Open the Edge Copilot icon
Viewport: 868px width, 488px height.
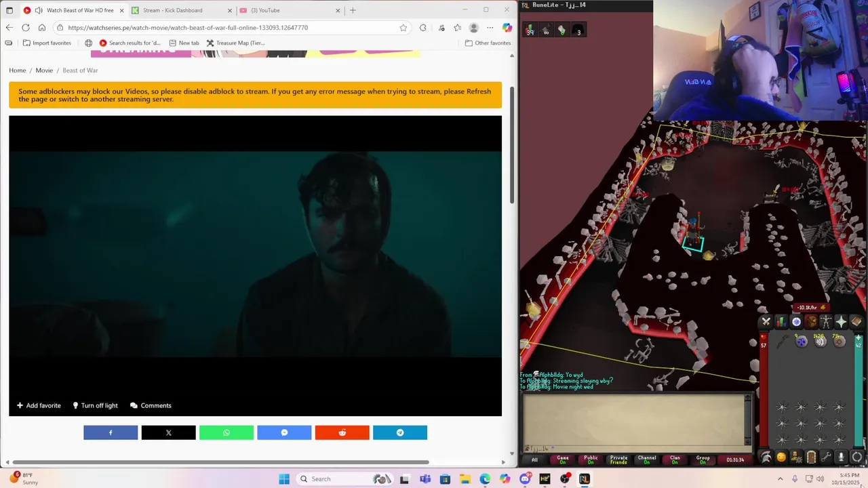pos(507,28)
